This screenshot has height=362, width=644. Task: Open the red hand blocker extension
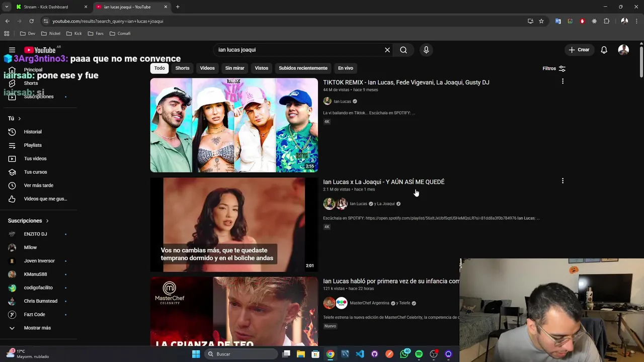582,21
